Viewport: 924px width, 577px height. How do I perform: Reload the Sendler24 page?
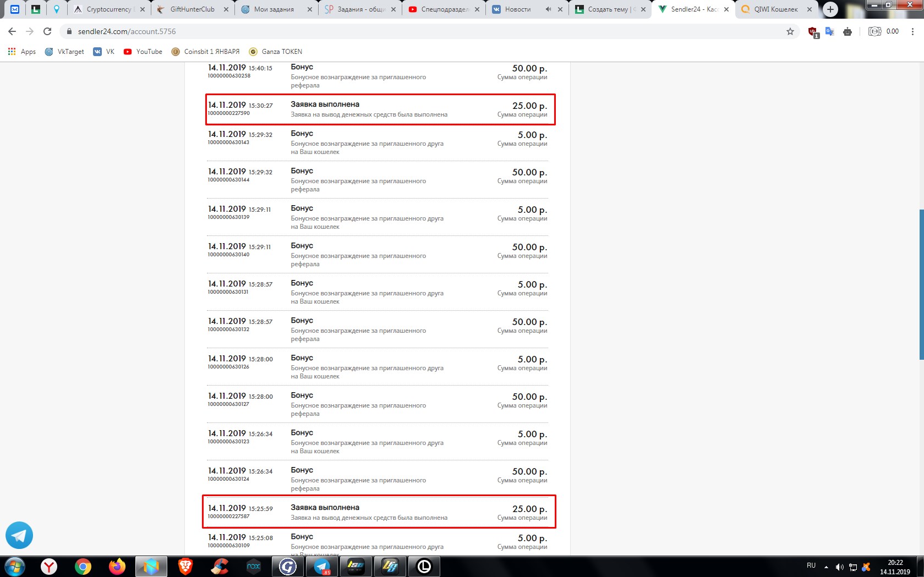point(47,31)
